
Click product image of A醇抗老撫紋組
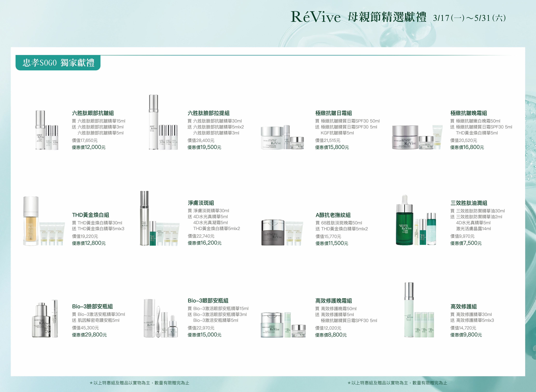pyautogui.click(x=282, y=232)
